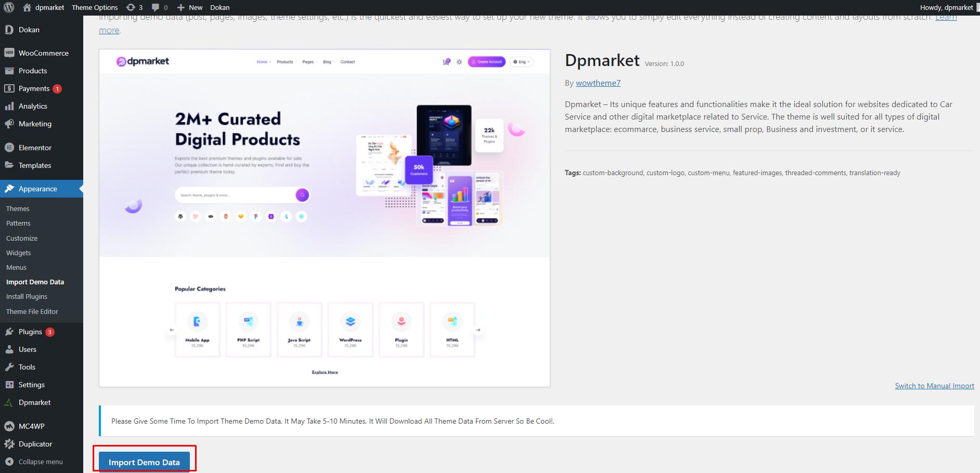Open the dpmarket site home icon
This screenshot has height=473, width=980.
27,7
